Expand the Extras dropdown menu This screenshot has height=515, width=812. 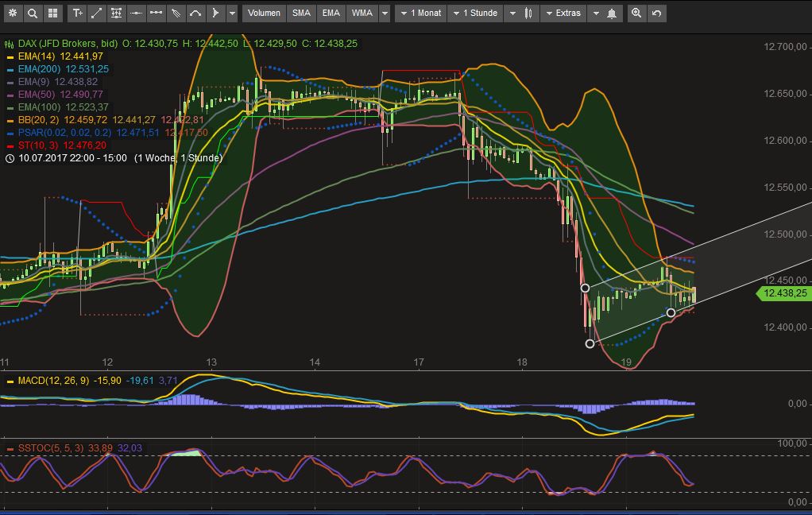563,14
